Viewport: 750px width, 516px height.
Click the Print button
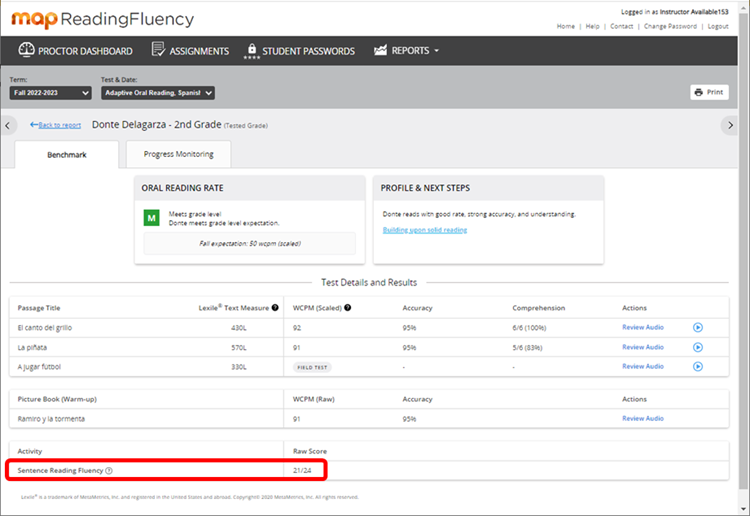point(709,92)
